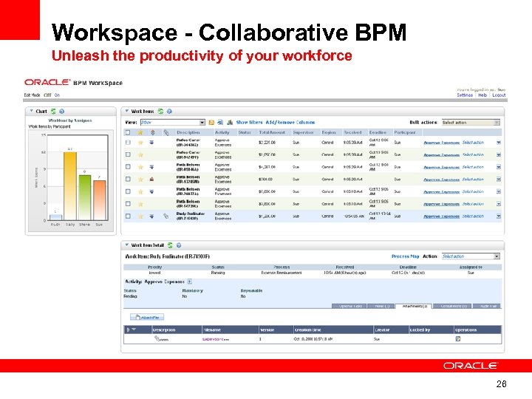
Task: Click the star in the Rudy Rudinator row
Action: [x=140, y=216]
